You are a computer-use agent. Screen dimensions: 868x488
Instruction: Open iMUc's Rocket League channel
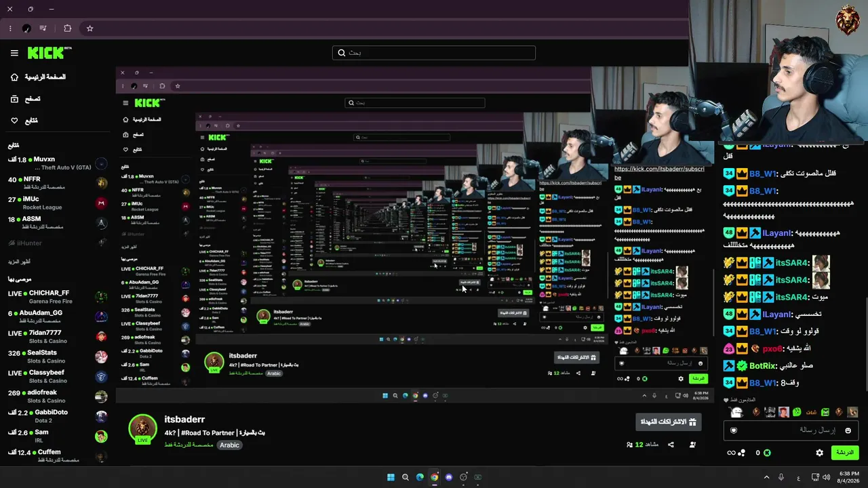58,203
